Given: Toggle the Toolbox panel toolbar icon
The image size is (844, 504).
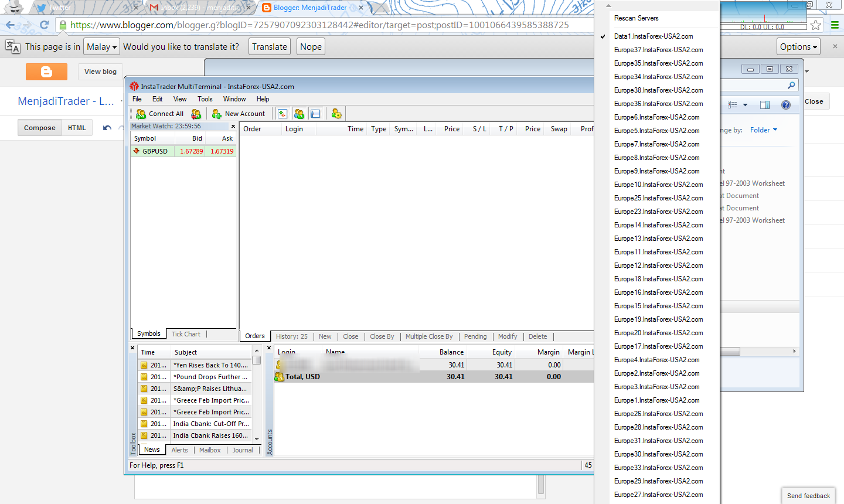Looking at the screenshot, I should click(x=315, y=114).
